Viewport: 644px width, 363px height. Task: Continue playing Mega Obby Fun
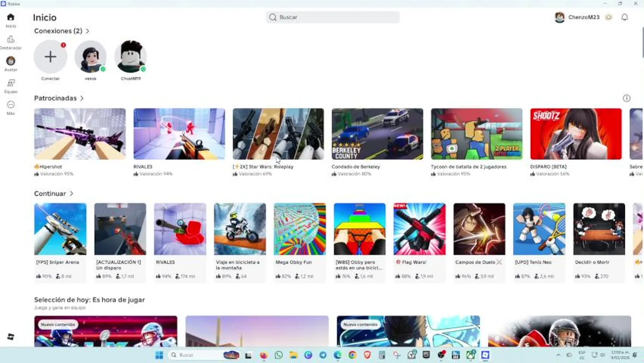pyautogui.click(x=300, y=229)
